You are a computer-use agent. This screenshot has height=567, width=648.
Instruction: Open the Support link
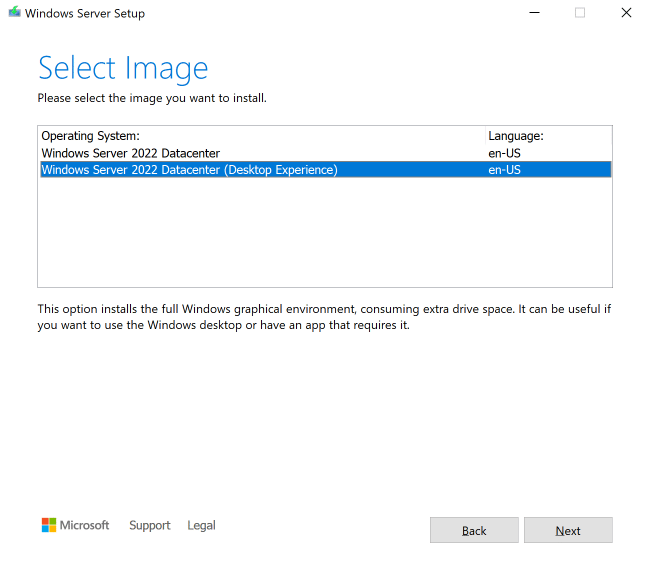(150, 525)
